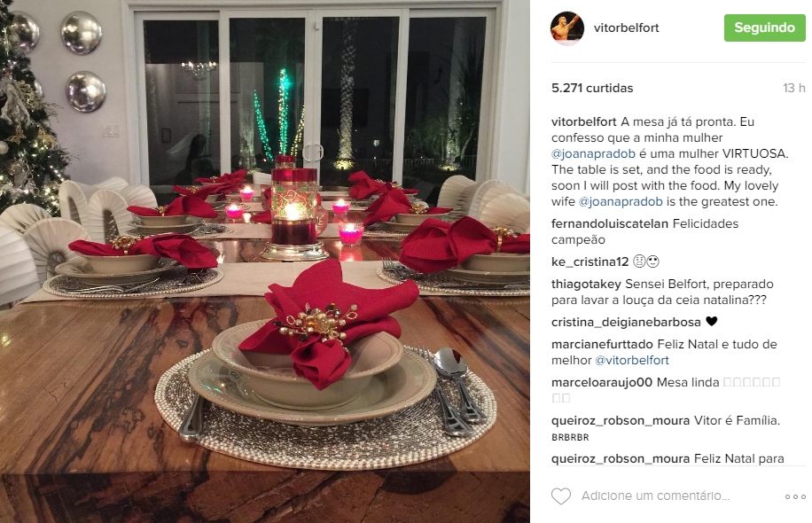
Task: Open marcianefurttado commenter profile
Action: [x=602, y=344]
